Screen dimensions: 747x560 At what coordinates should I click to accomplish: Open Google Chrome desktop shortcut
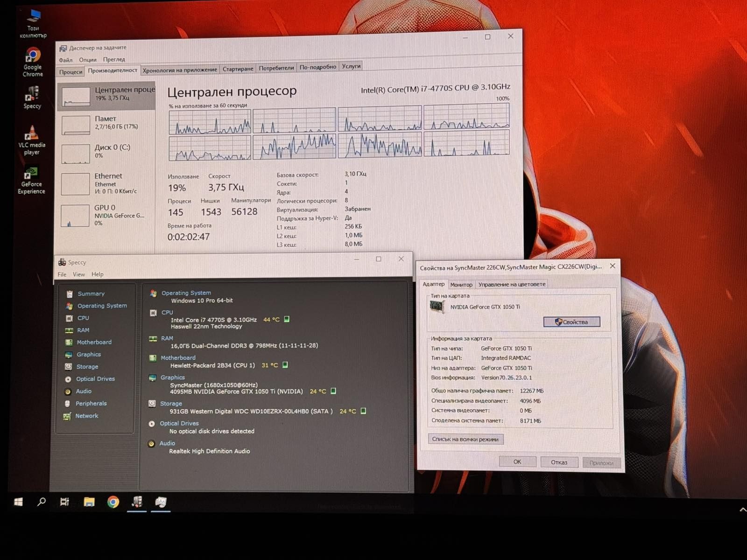[33, 62]
